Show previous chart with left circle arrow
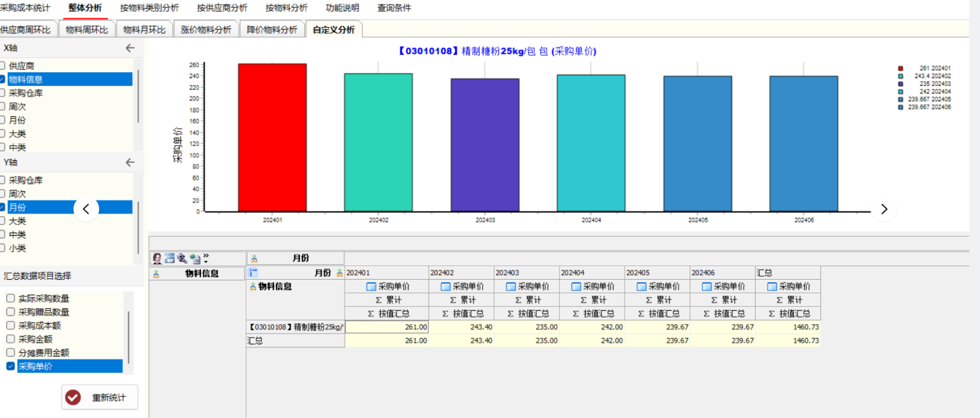The height and width of the screenshot is (418, 980). (x=86, y=209)
